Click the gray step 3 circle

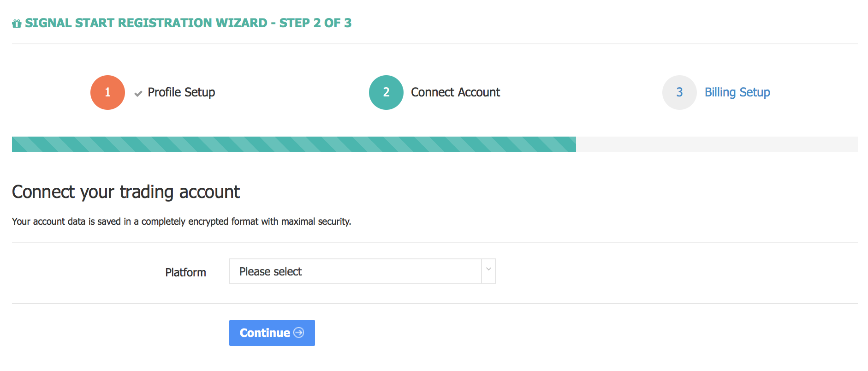[x=679, y=92]
